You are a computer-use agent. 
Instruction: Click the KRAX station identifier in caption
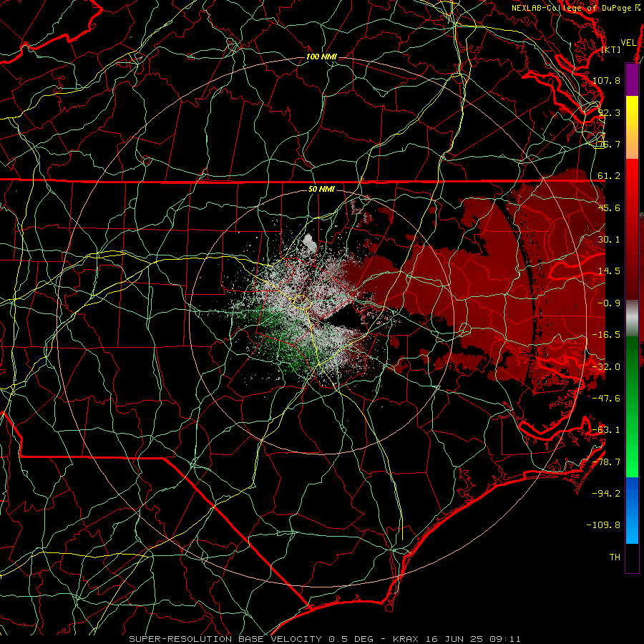(404, 639)
